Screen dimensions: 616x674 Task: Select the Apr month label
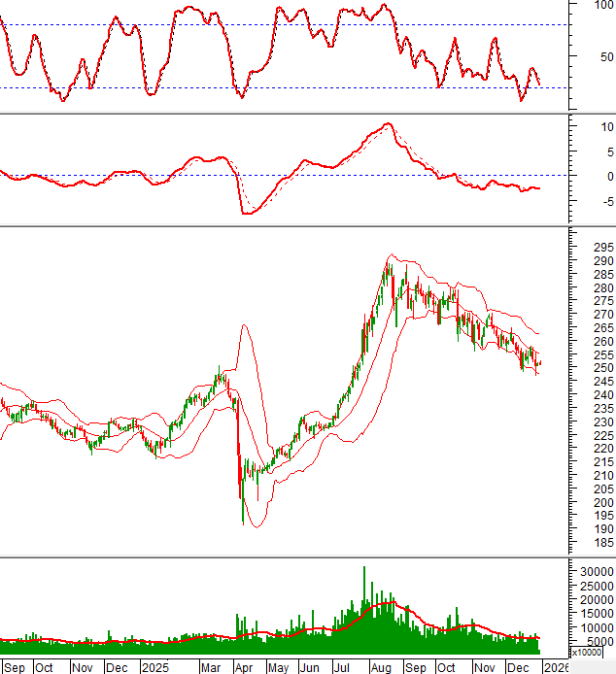coord(243,667)
